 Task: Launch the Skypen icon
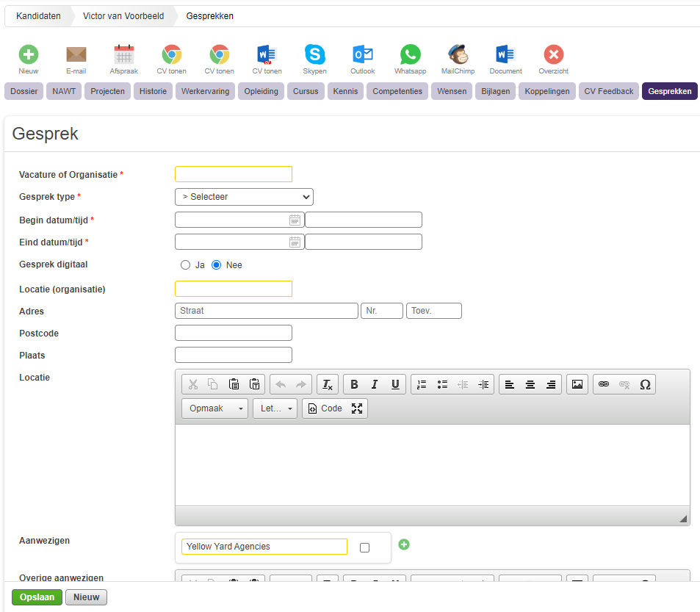314,54
